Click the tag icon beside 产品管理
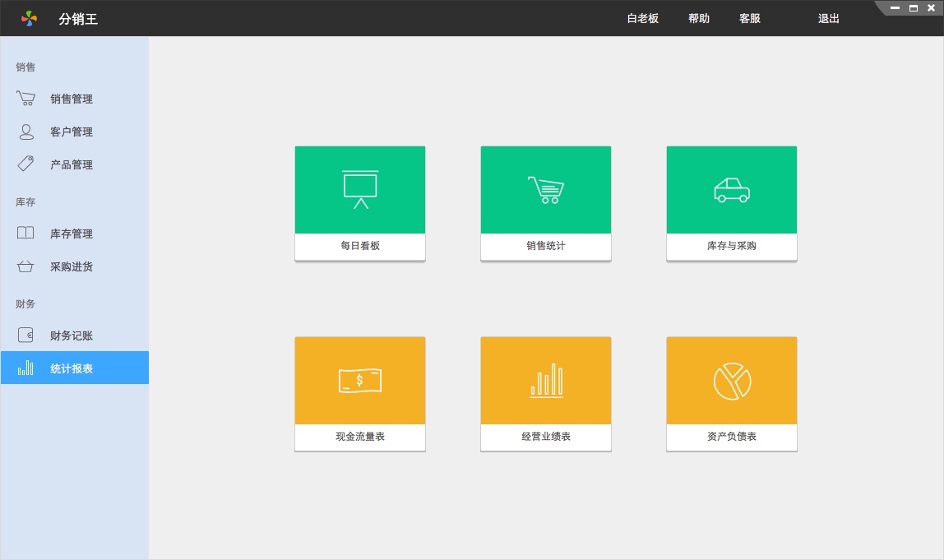This screenshot has width=944, height=560. pyautogui.click(x=25, y=164)
